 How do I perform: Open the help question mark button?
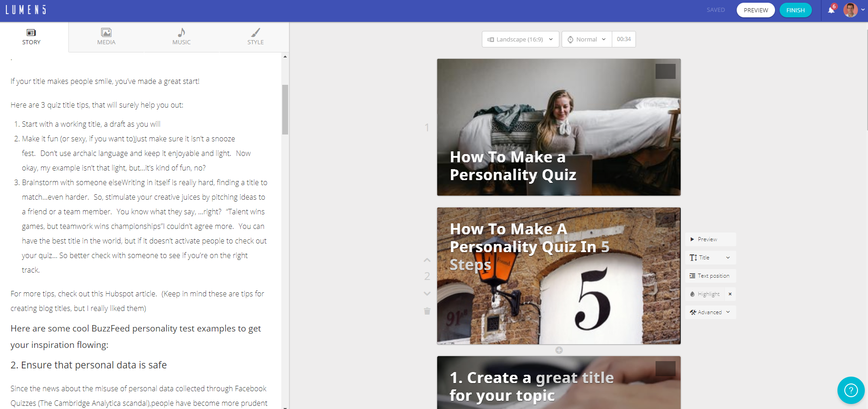tap(851, 390)
